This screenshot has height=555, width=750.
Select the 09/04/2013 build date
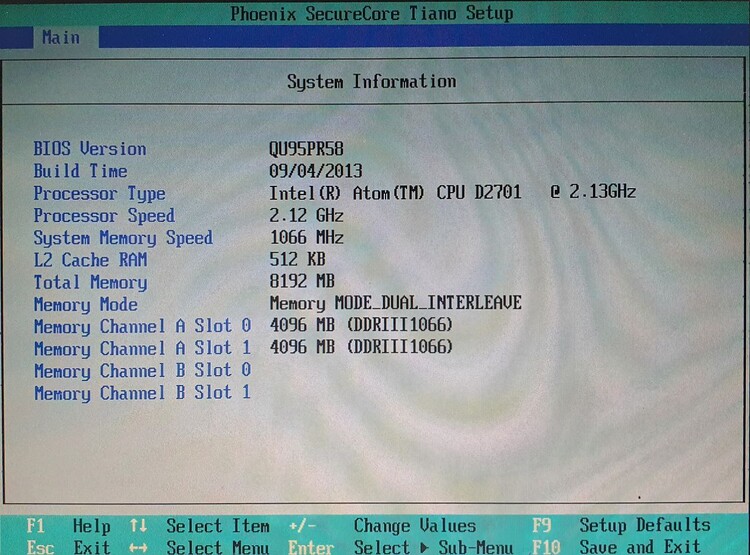(x=316, y=171)
